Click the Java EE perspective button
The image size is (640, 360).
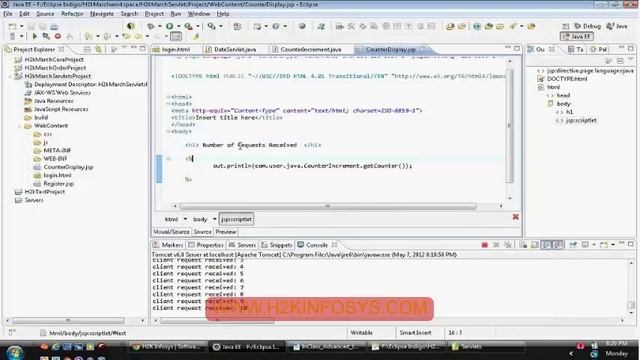pos(577,36)
